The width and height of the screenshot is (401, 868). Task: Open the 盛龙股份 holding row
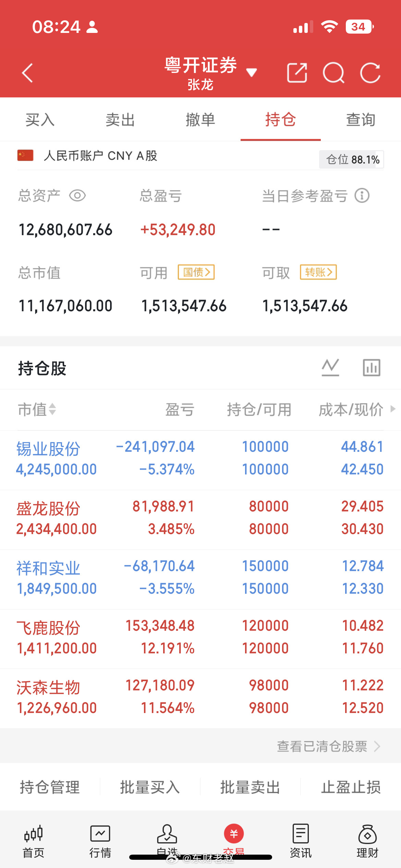pyautogui.click(x=200, y=520)
